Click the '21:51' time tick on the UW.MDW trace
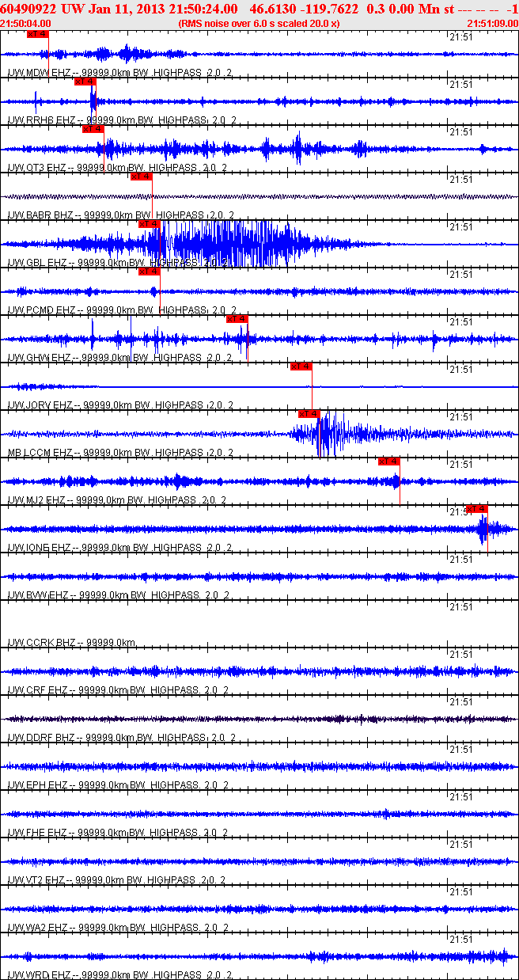 (x=460, y=36)
